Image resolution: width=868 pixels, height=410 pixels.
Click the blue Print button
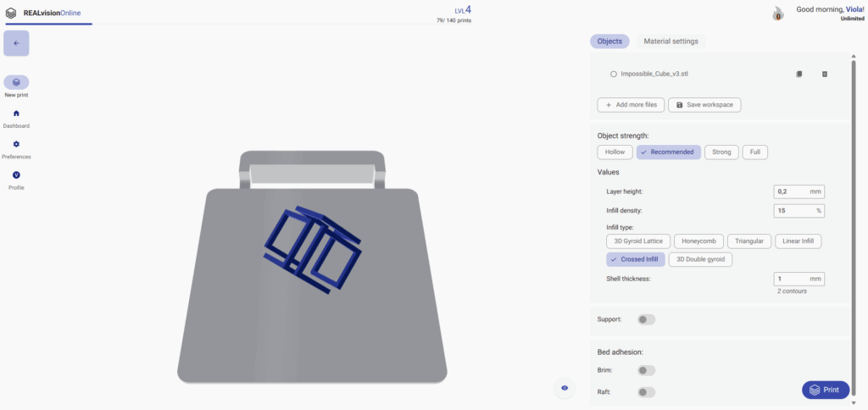(826, 390)
